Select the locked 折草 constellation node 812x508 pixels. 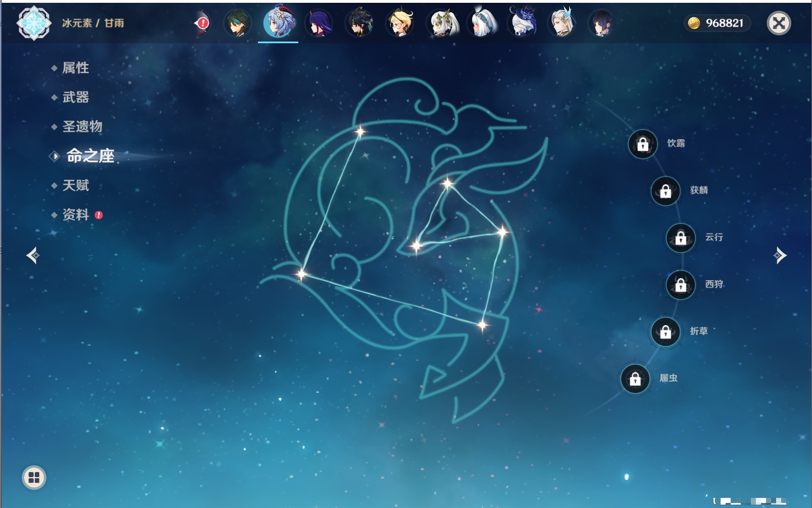click(666, 332)
